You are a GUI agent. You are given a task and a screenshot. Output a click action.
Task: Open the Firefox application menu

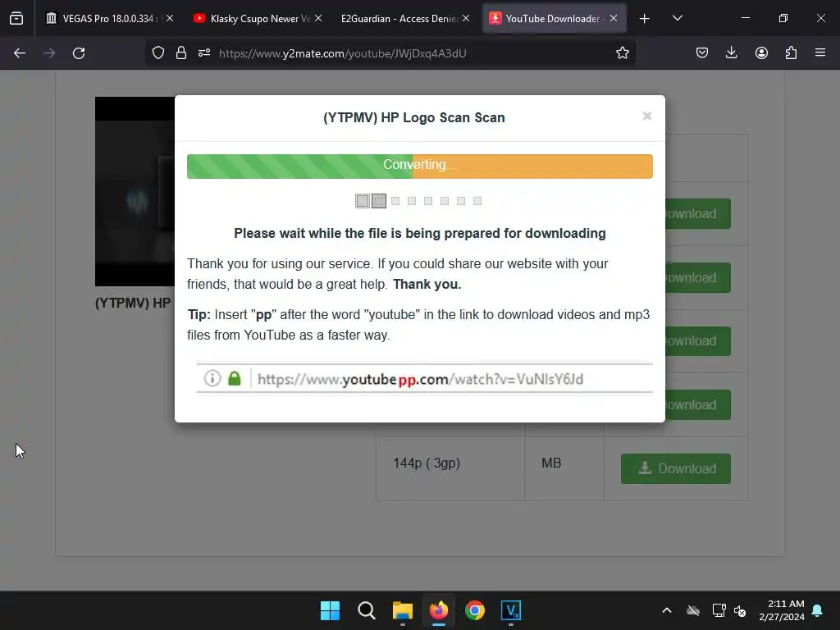tap(820, 53)
